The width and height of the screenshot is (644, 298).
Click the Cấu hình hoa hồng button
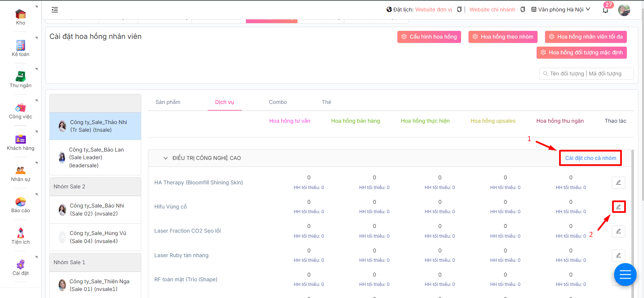click(429, 37)
